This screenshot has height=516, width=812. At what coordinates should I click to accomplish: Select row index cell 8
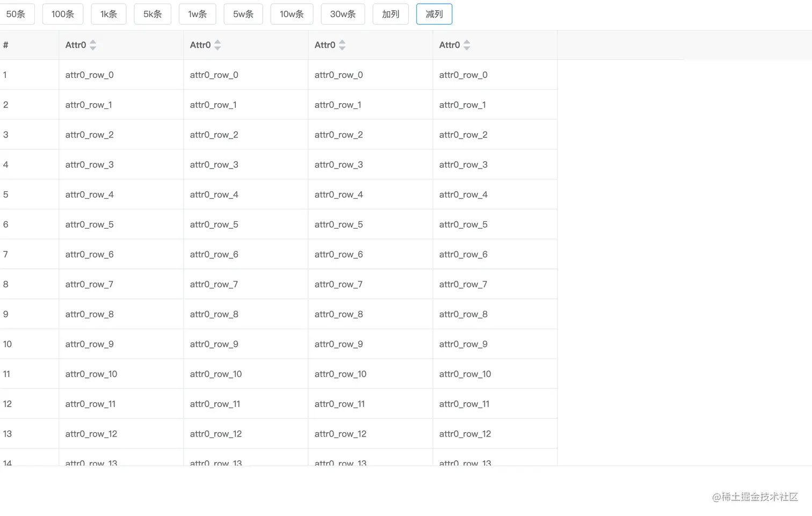pyautogui.click(x=29, y=284)
